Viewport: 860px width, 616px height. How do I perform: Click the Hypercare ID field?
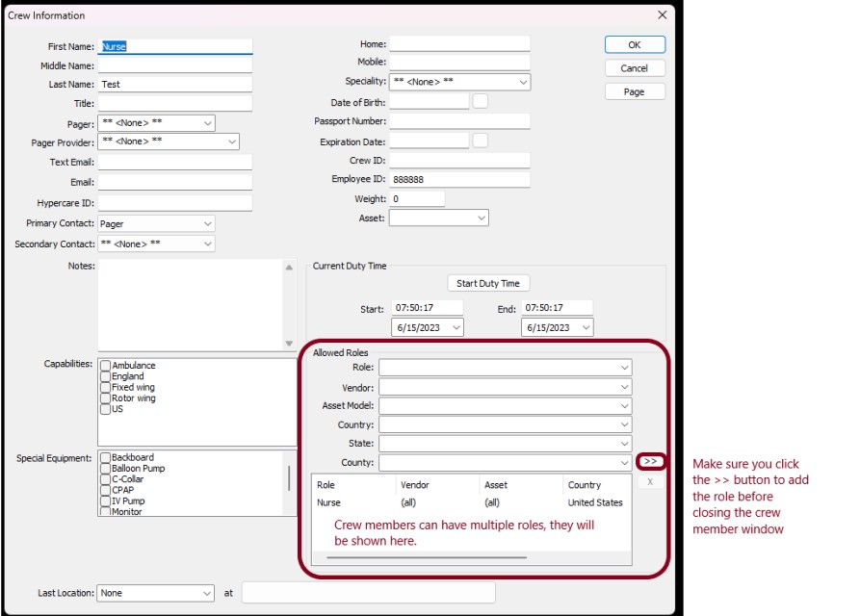tap(175, 203)
